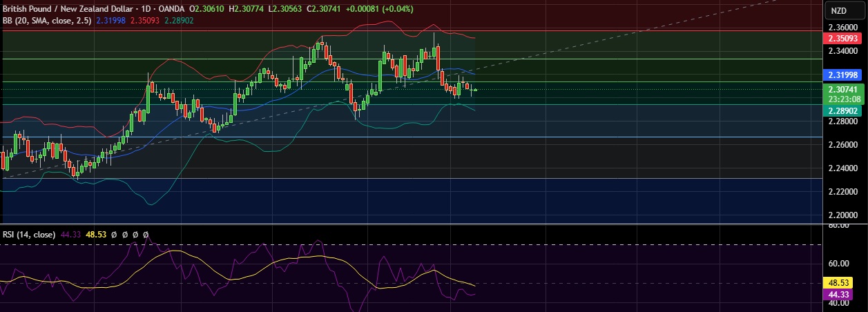Screen dimensions: 868x312
Task: Click the yellow RSI MA value 48.53 in legend
Action: [x=95, y=235]
